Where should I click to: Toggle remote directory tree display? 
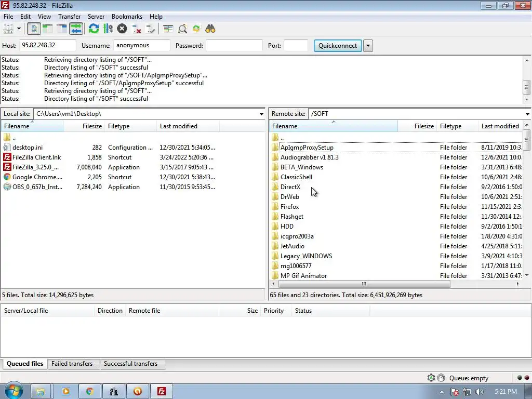62,29
